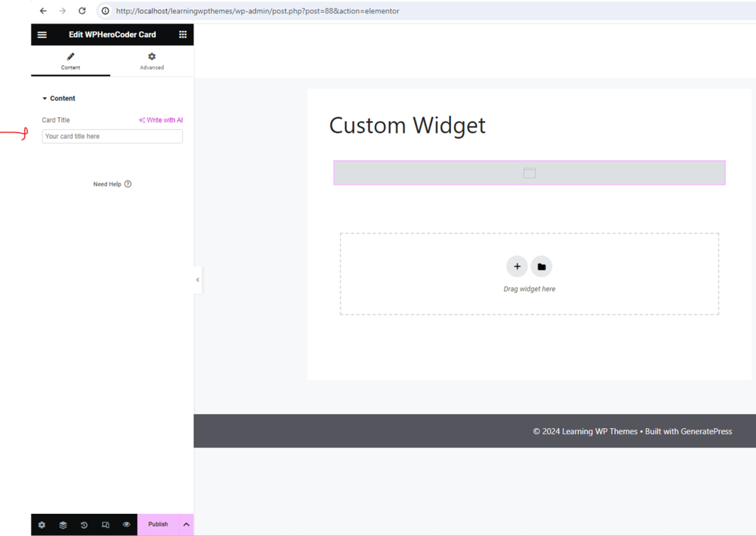Switch to the Advanced tab
This screenshot has height=536, width=756.
pyautogui.click(x=151, y=61)
